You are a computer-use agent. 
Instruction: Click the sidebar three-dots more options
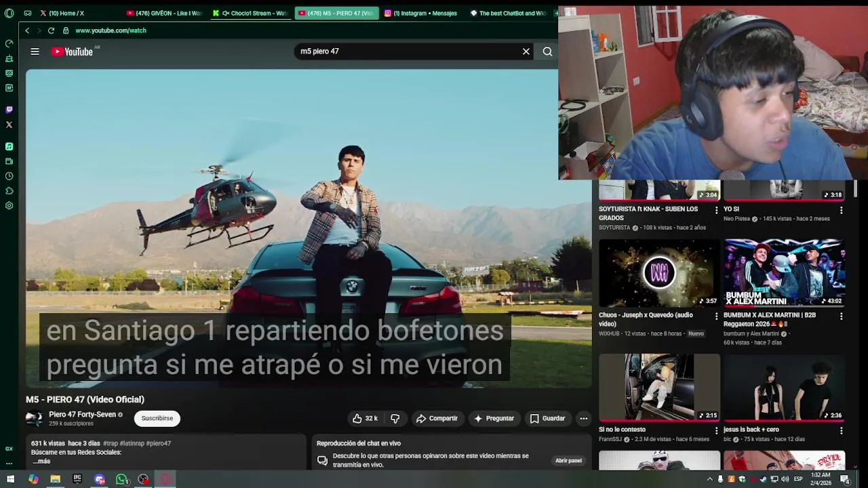coord(9,464)
